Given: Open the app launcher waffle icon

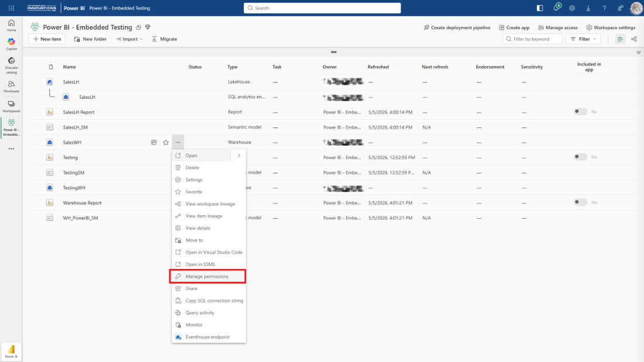Looking at the screenshot, I should (11, 8).
